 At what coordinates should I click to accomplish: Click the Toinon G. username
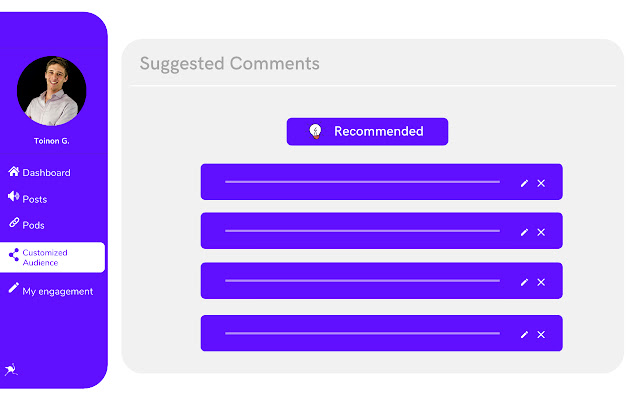[x=51, y=141]
